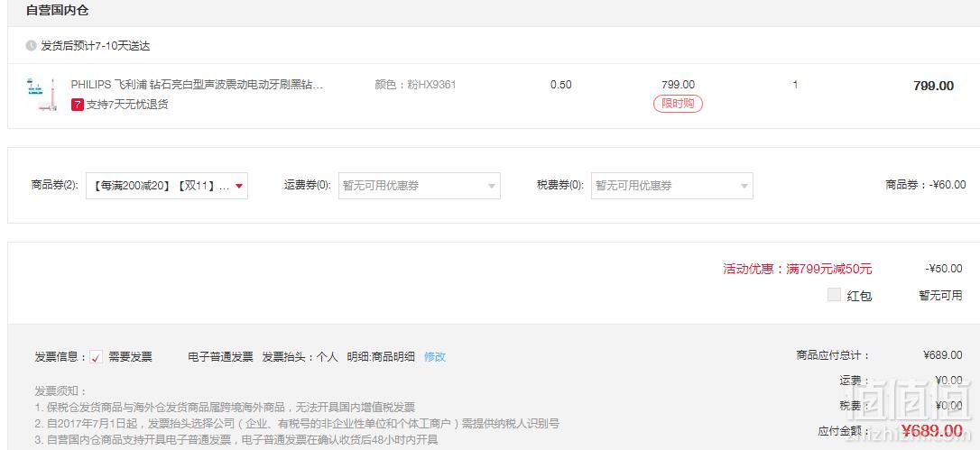980x450 pixels.
Task: Click the 运费 label in summary
Action: coord(855,380)
